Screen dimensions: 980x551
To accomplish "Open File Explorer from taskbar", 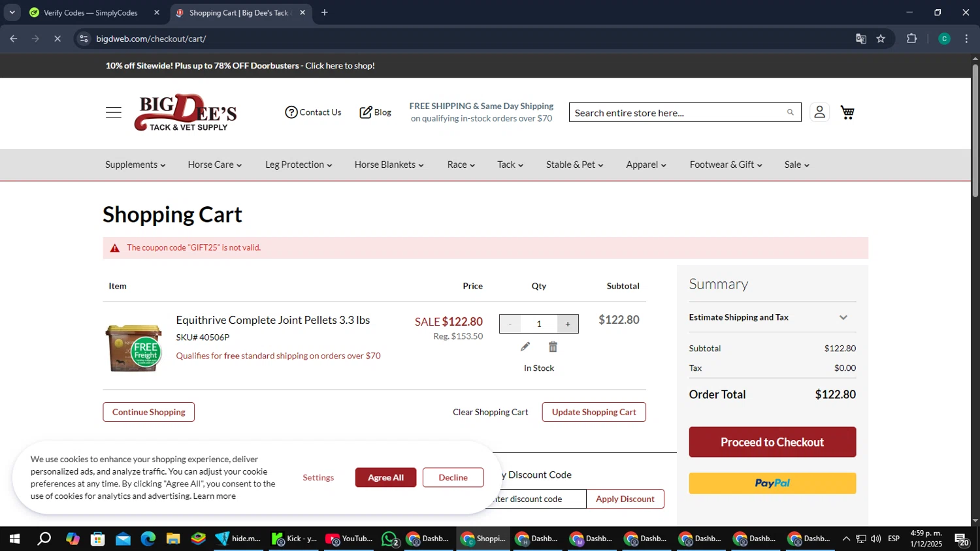I will point(173,539).
